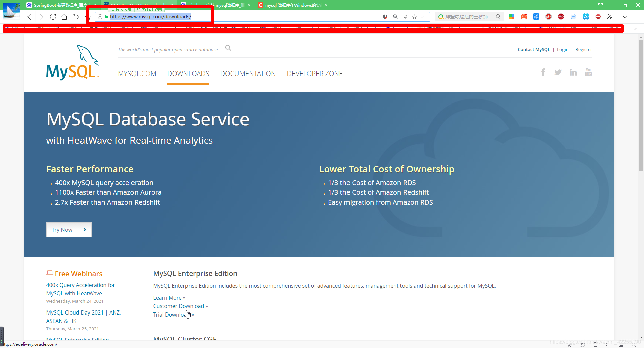Open MySQL LinkedIn page icon
Image resolution: width=644 pixels, height=348 pixels.
(573, 72)
